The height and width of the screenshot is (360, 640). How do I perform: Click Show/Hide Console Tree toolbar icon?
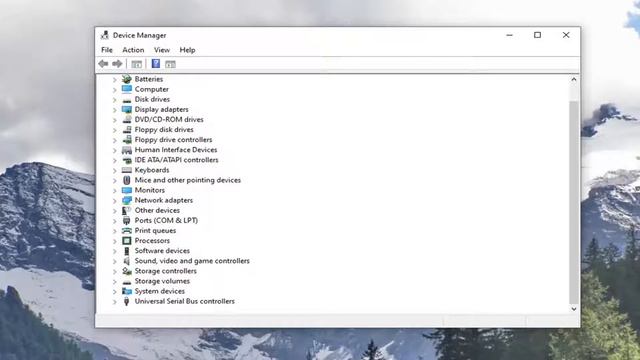click(136, 64)
